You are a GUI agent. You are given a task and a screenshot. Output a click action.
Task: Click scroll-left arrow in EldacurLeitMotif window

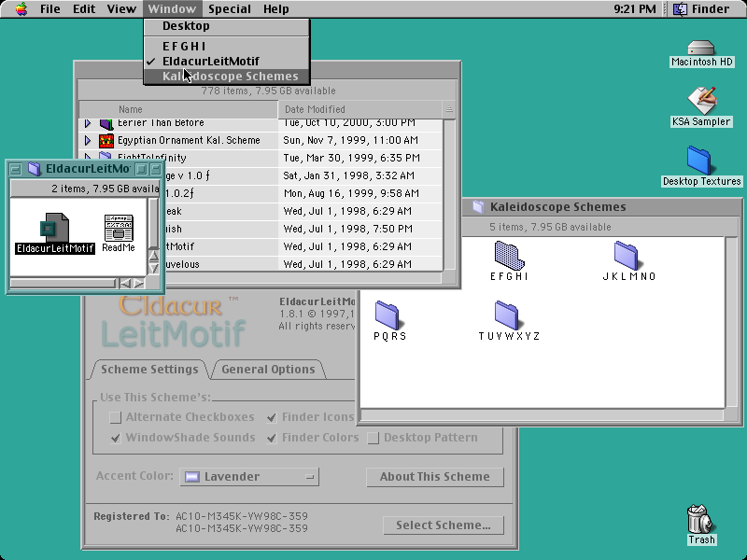(x=125, y=284)
